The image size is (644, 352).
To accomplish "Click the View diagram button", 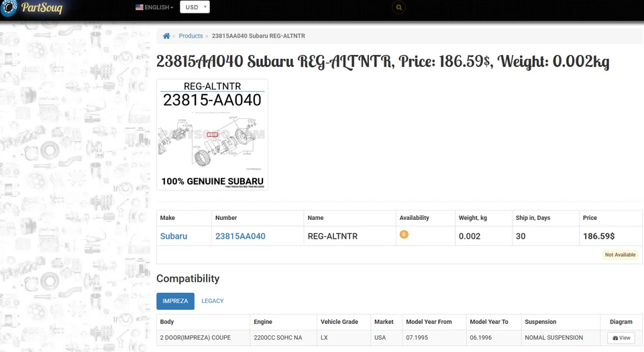I will (621, 338).
